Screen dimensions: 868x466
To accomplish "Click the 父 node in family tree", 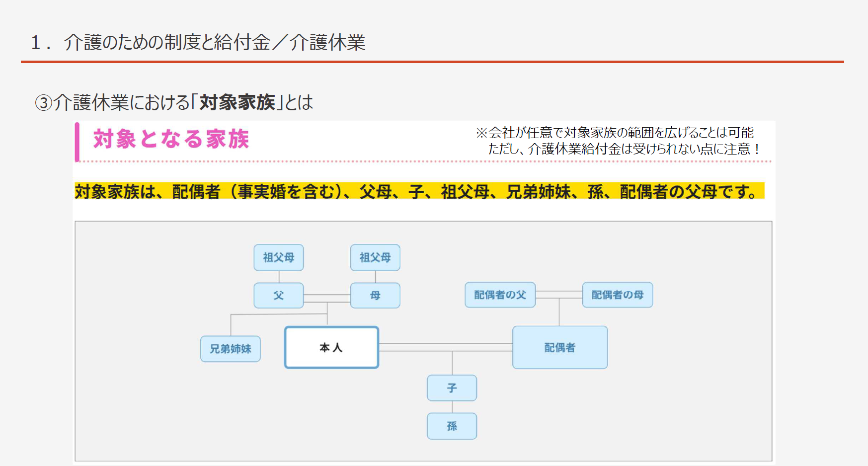I will (x=278, y=296).
